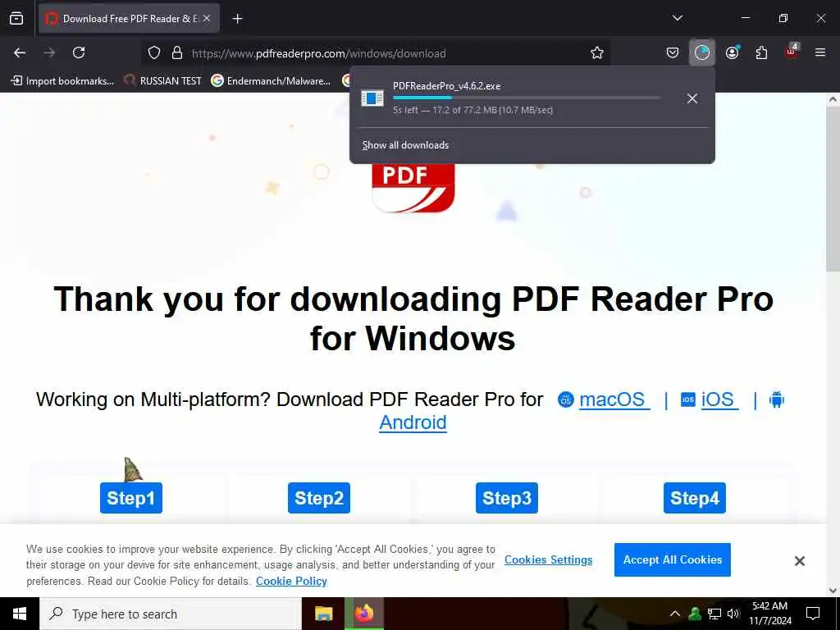The height and width of the screenshot is (630, 840).
Task: Open the network tray icon
Action: point(714,614)
